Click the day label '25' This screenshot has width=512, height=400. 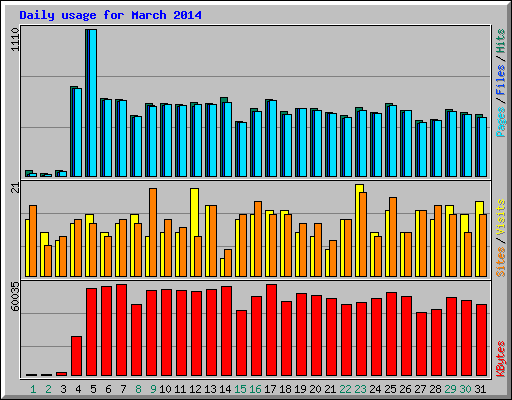(x=390, y=389)
